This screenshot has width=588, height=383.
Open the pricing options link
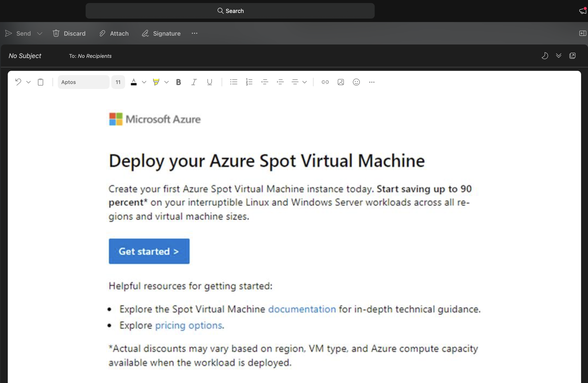188,325
